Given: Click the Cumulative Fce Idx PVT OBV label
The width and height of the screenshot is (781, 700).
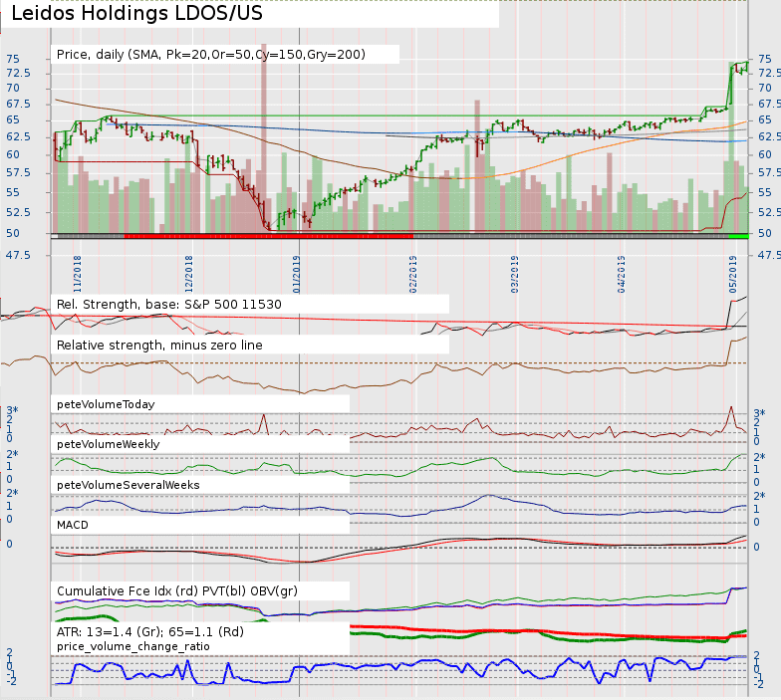Looking at the screenshot, I should click(x=177, y=591).
